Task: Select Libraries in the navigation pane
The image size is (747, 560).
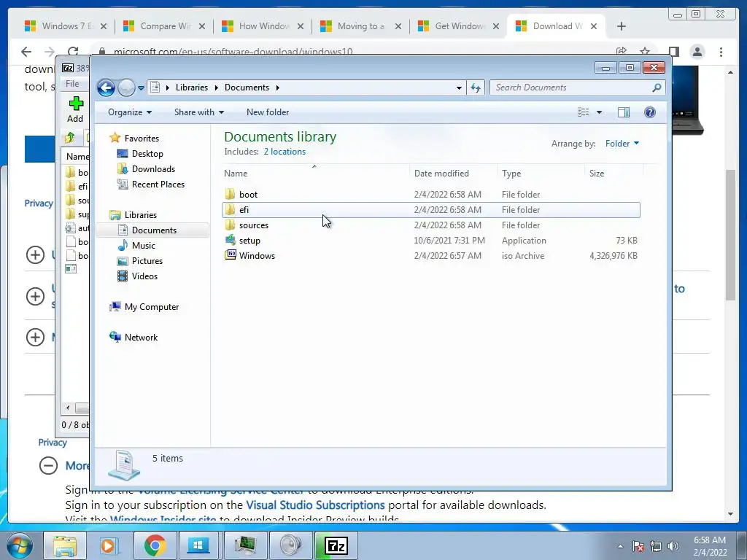Action: (141, 215)
